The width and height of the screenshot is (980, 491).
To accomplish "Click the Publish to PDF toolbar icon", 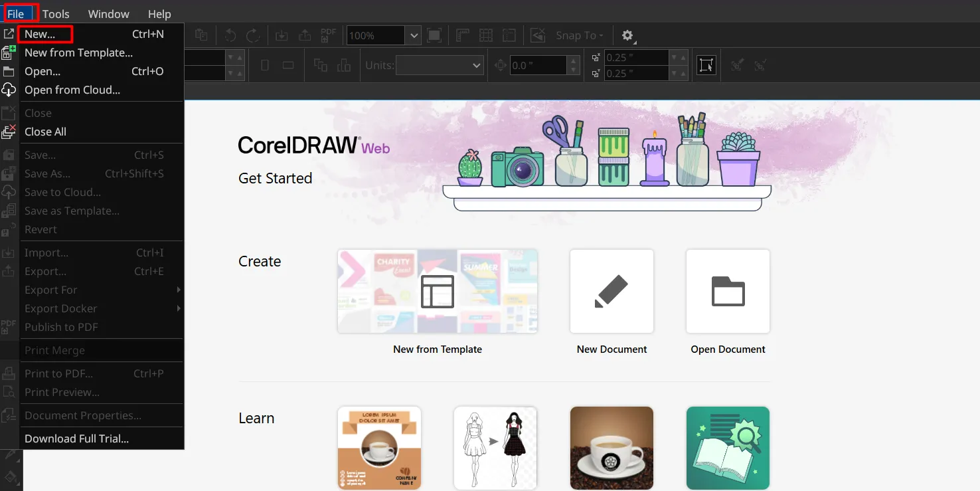I will 328,36.
